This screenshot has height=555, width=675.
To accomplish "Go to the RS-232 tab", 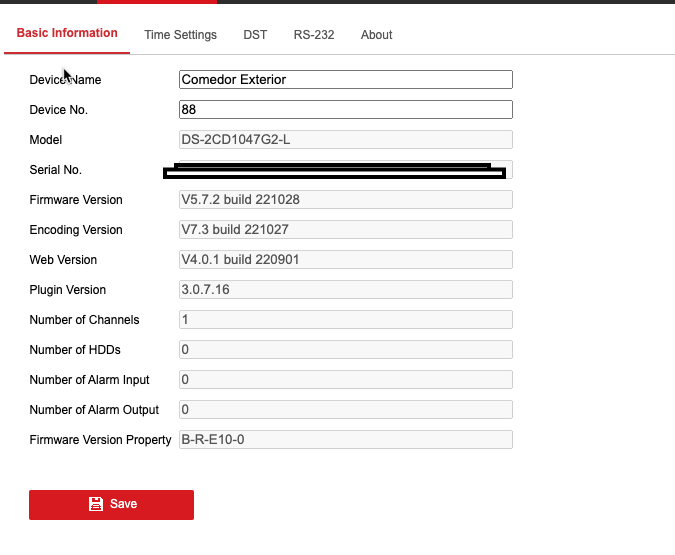I will click(314, 35).
